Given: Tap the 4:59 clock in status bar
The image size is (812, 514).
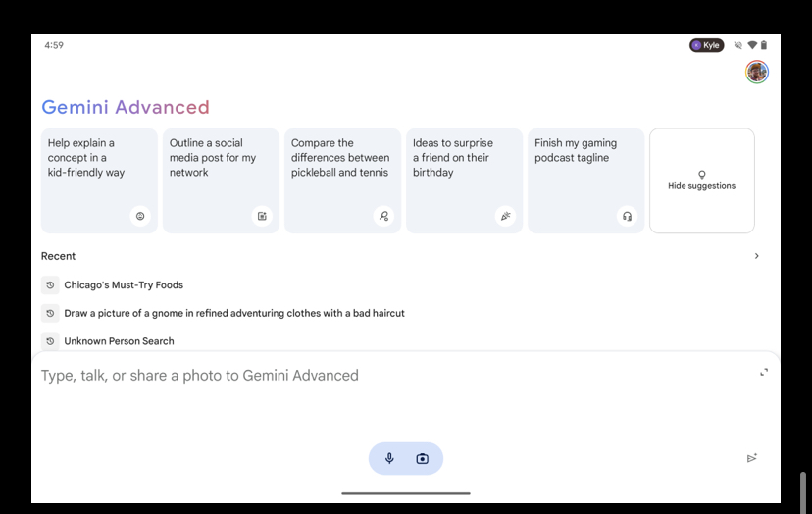Looking at the screenshot, I should pyautogui.click(x=54, y=45).
